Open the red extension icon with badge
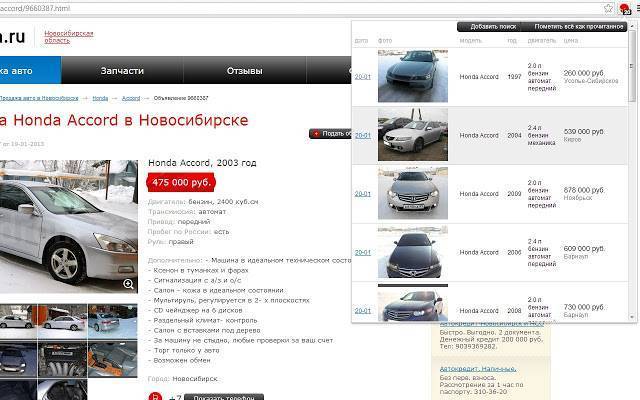The height and width of the screenshot is (400, 640). click(624, 9)
